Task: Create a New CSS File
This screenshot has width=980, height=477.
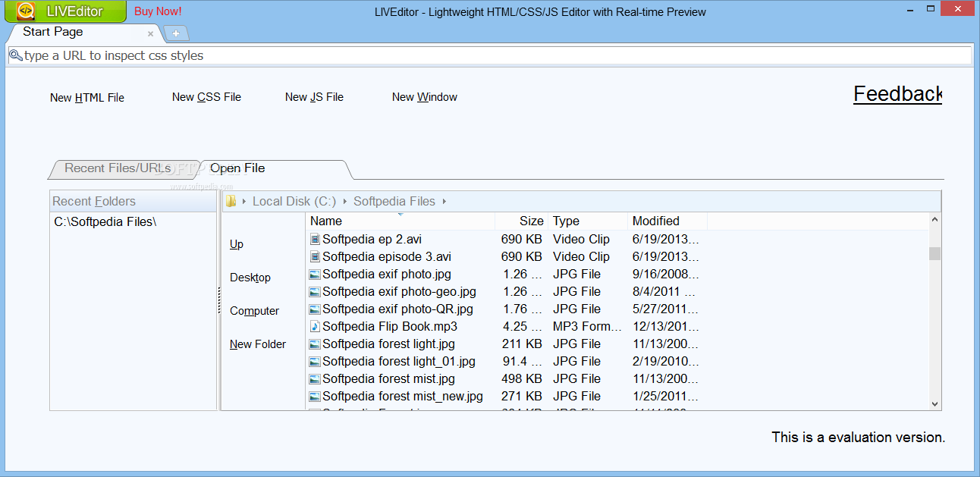Action: point(206,97)
